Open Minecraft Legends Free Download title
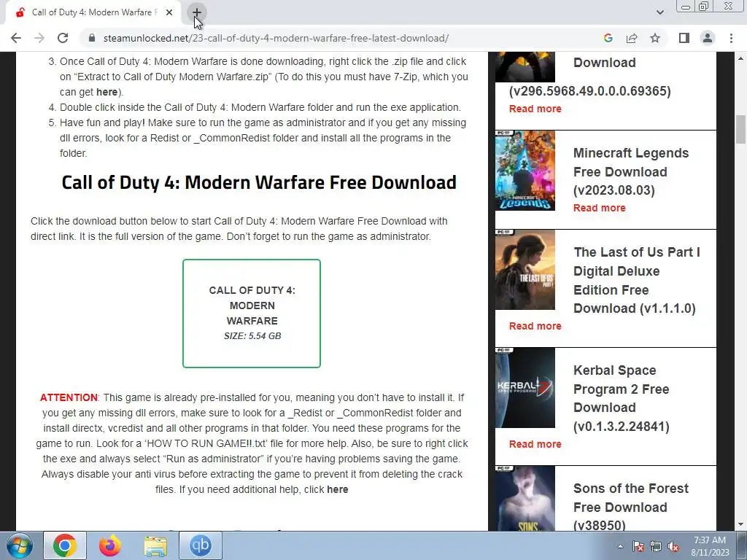 pyautogui.click(x=631, y=171)
